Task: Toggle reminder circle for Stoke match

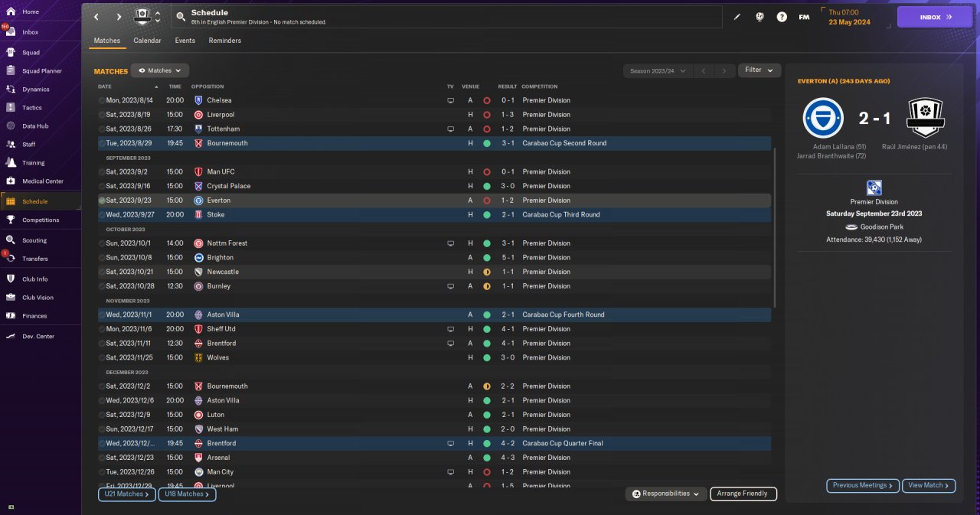Action: 102,215
